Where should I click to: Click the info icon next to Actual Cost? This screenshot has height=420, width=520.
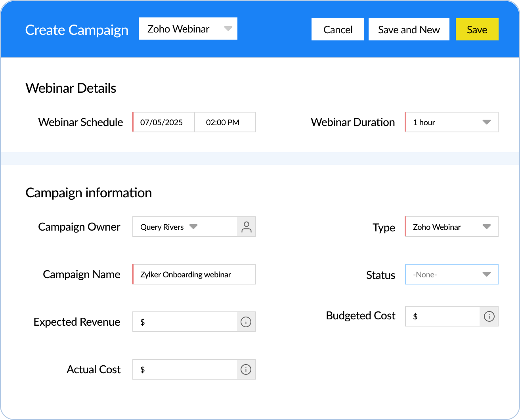click(246, 369)
